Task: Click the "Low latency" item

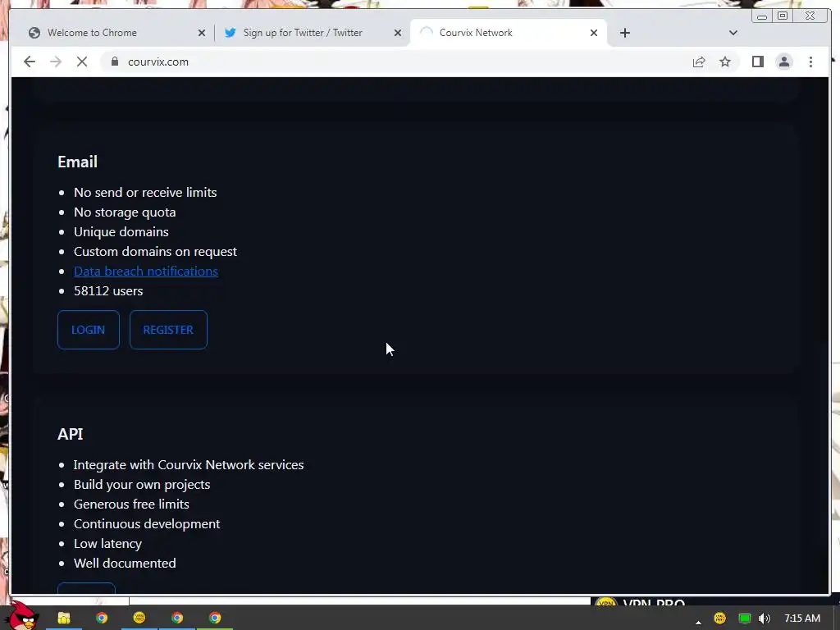Action: pyautogui.click(x=107, y=543)
